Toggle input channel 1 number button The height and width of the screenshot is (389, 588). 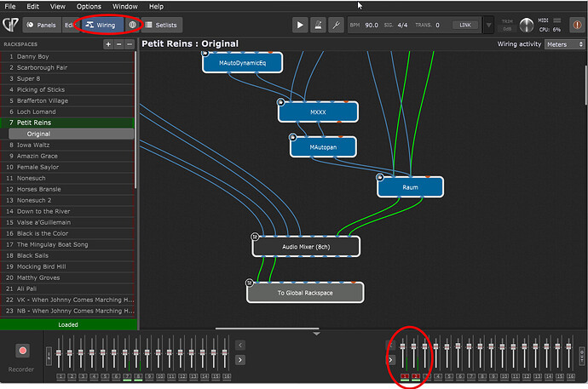click(61, 376)
